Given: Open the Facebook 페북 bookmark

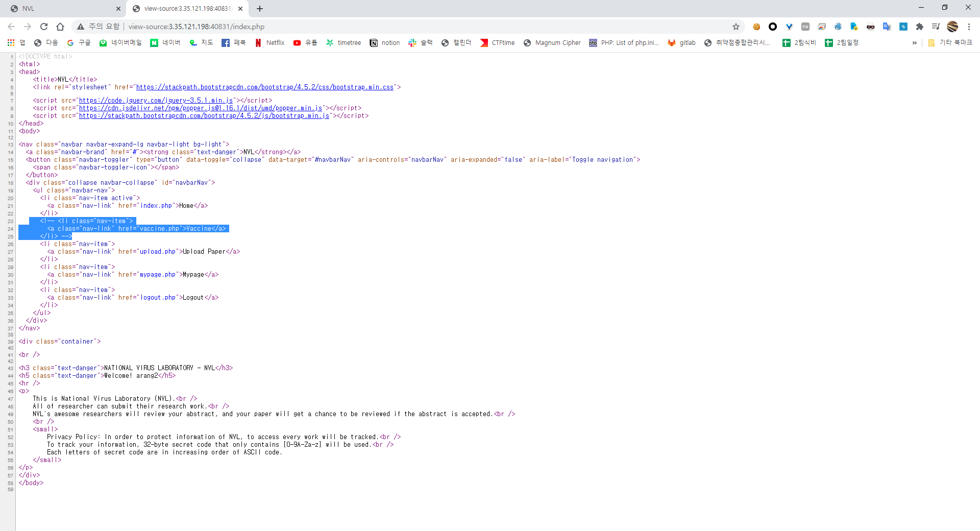Looking at the screenshot, I should (x=234, y=43).
